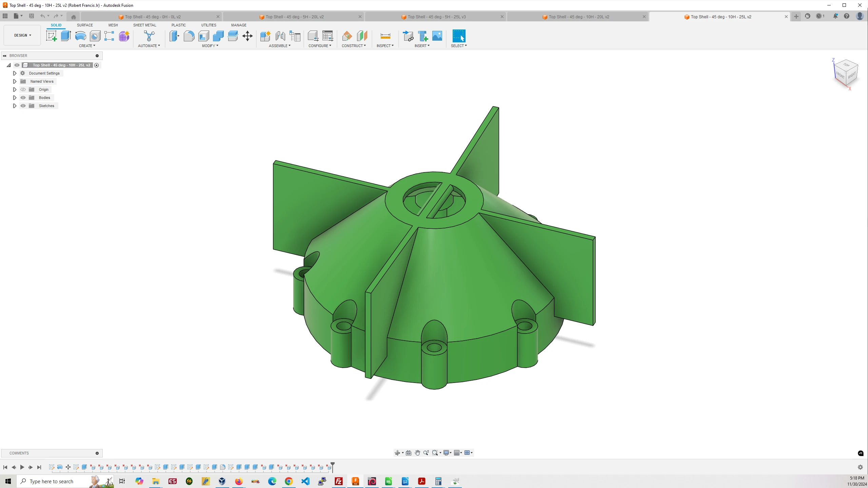Activate the root component radio button

pyautogui.click(x=97, y=65)
